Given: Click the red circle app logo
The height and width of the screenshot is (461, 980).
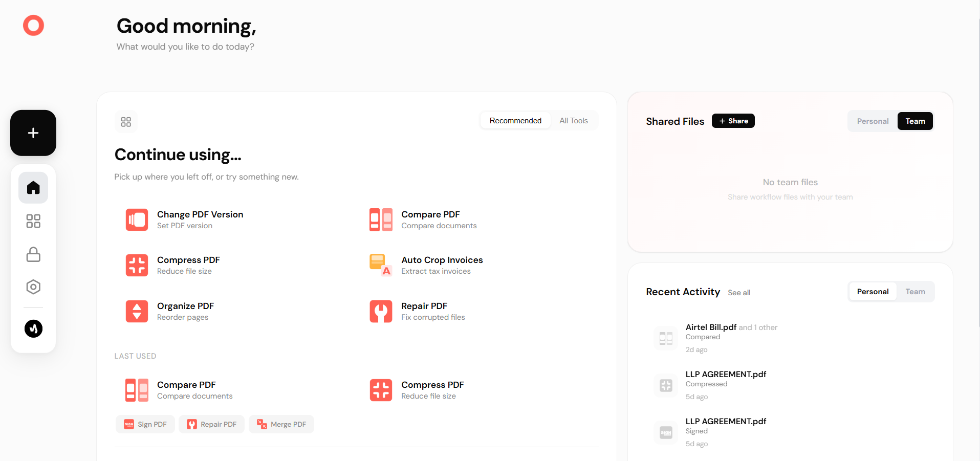Looking at the screenshot, I should coord(33,25).
